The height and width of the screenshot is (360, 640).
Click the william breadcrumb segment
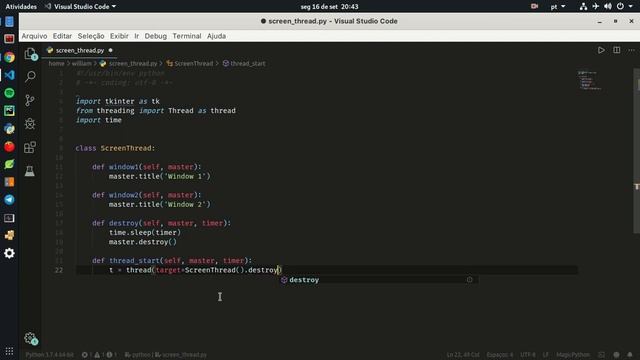(x=82, y=63)
